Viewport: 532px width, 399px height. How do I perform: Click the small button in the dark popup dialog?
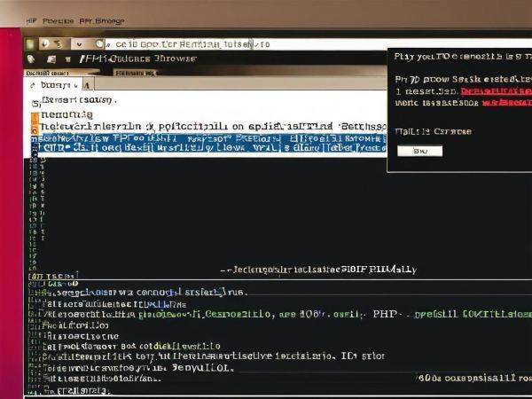pyautogui.click(x=420, y=151)
